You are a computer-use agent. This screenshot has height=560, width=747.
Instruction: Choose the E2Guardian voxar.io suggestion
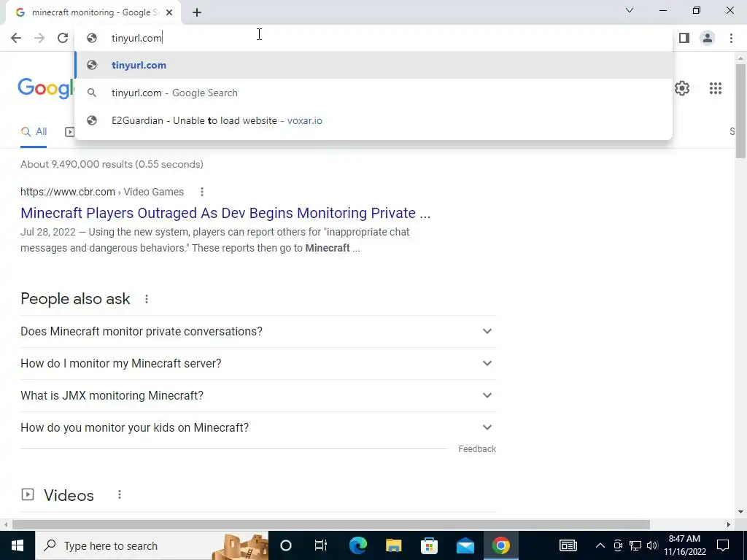pos(373,120)
